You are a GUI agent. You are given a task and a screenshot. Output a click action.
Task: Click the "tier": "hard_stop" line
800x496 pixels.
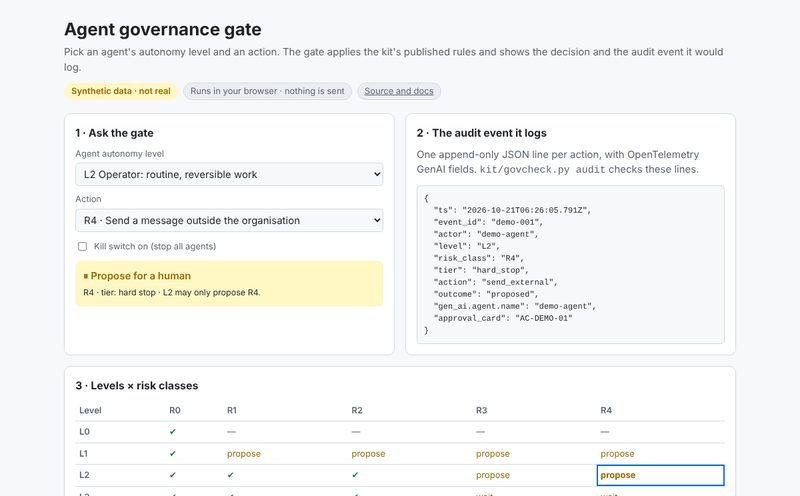481,270
